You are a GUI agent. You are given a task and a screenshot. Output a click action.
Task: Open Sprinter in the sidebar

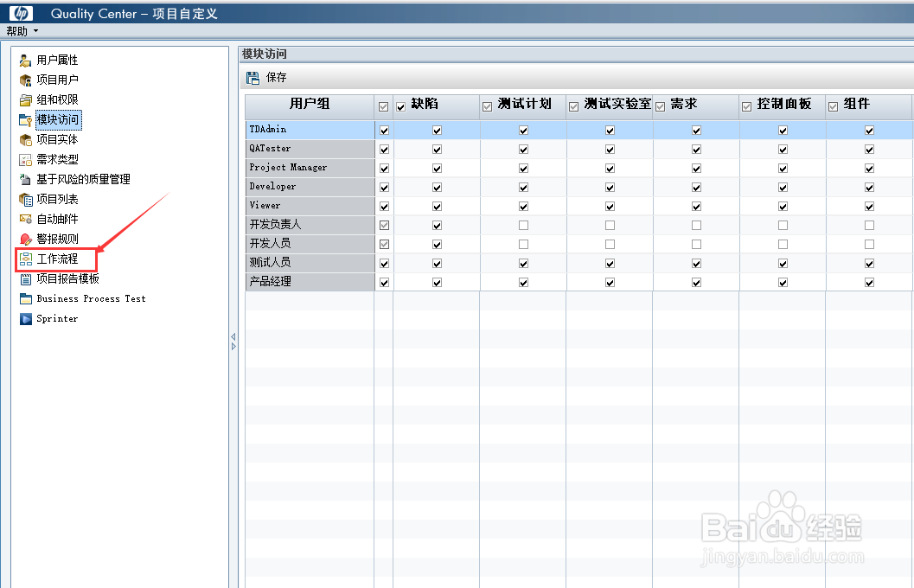pos(57,319)
